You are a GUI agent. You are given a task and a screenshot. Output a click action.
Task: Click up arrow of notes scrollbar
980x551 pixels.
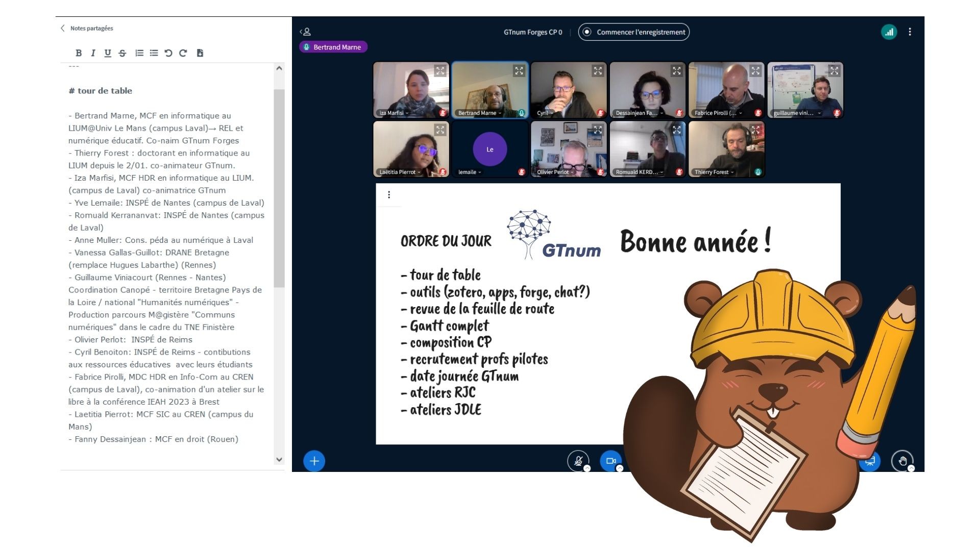point(279,68)
